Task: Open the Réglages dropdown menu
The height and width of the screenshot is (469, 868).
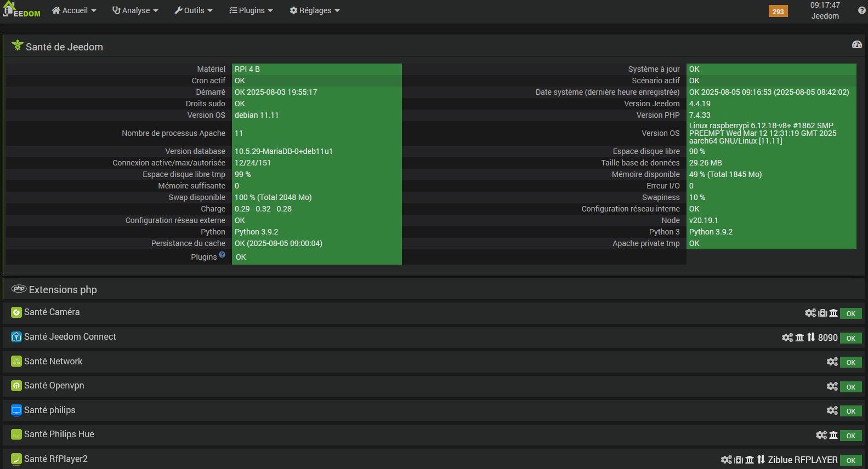Action: click(315, 10)
